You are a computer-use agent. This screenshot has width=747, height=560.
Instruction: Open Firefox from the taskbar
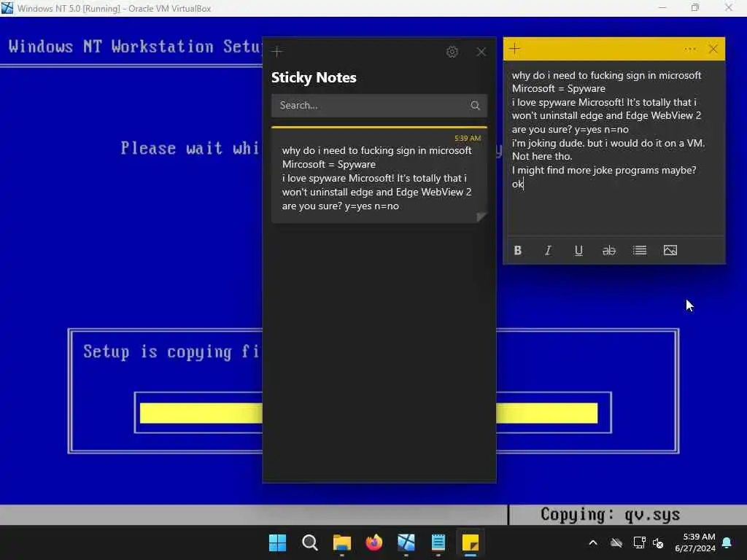point(374,542)
